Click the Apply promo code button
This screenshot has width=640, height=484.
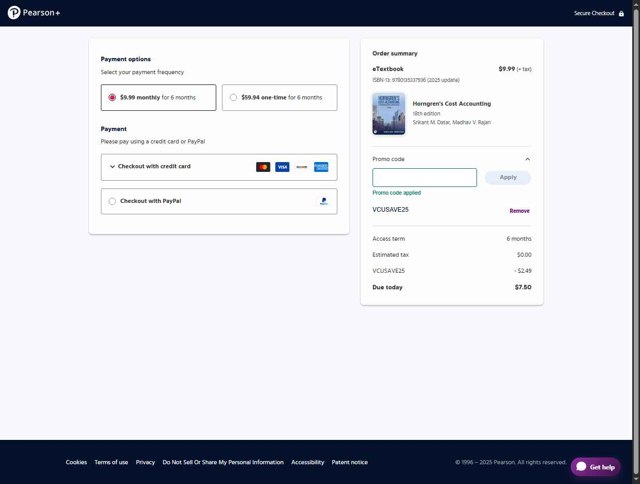508,178
